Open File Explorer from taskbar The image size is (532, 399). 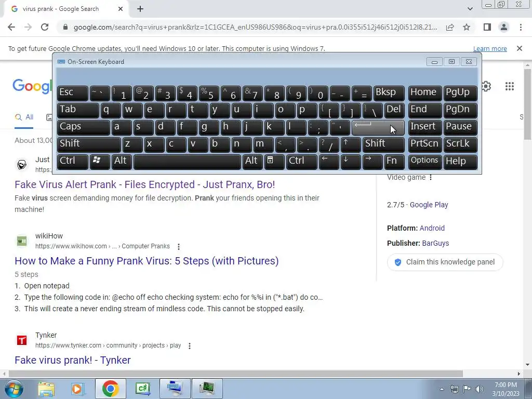coord(46,389)
